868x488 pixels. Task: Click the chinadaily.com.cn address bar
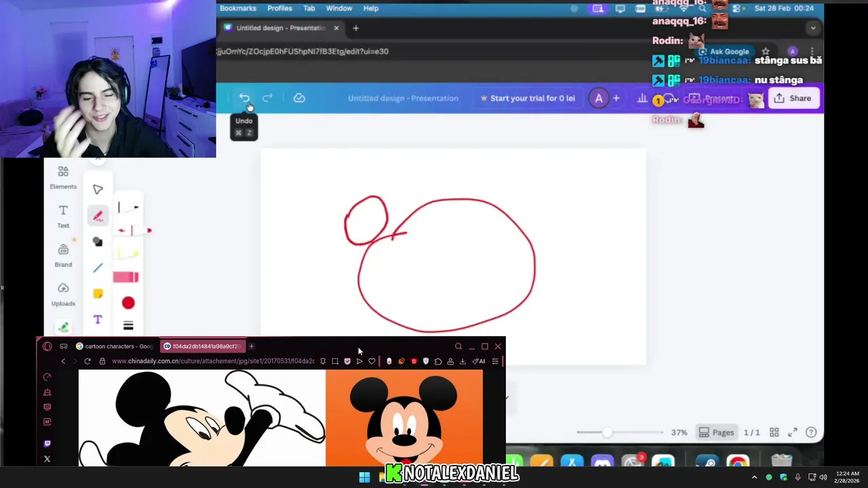(x=213, y=361)
